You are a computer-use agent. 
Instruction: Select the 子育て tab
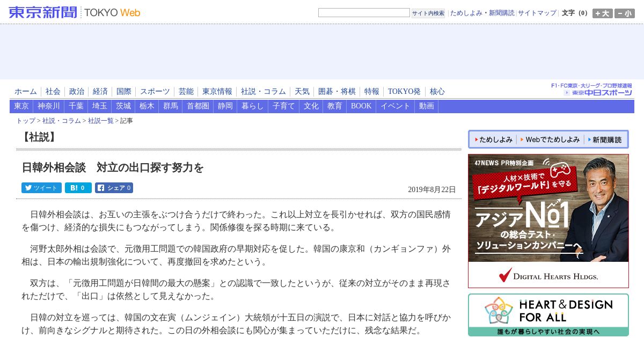[x=284, y=106]
